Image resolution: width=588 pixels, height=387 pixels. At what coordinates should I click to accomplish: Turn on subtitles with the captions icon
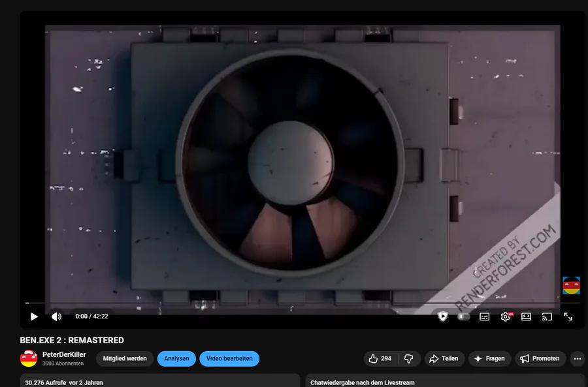(485, 317)
